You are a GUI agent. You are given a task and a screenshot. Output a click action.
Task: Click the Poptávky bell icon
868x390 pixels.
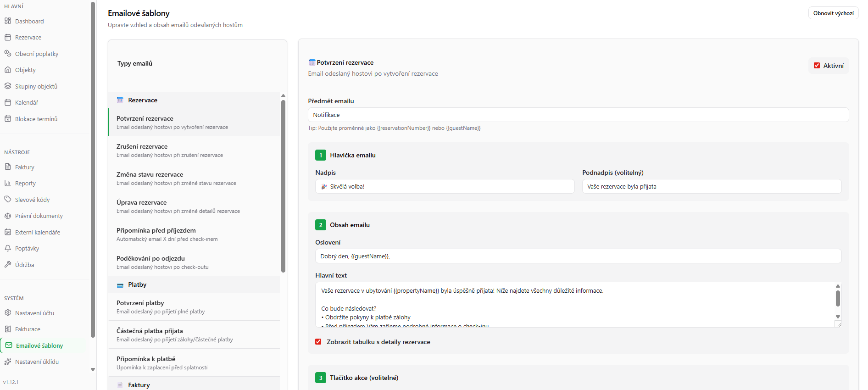coord(8,248)
